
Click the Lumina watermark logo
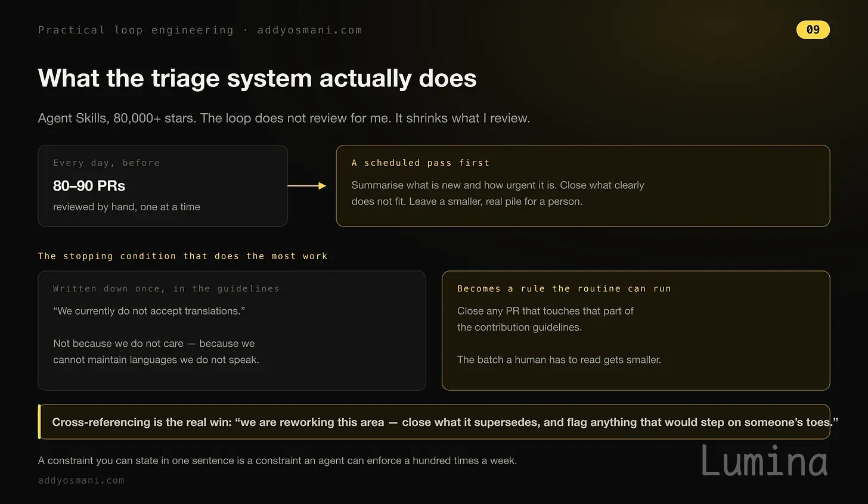click(x=764, y=461)
